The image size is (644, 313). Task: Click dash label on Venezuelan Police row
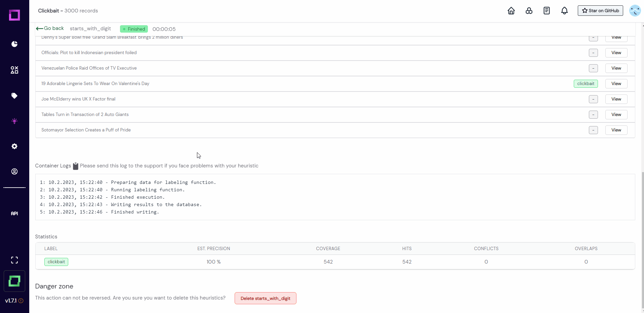[593, 68]
